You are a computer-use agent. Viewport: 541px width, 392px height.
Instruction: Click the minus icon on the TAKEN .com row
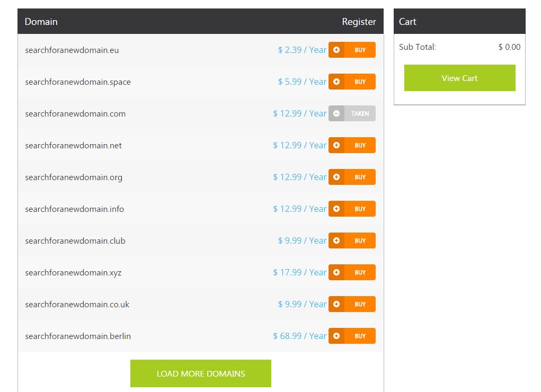coord(336,113)
